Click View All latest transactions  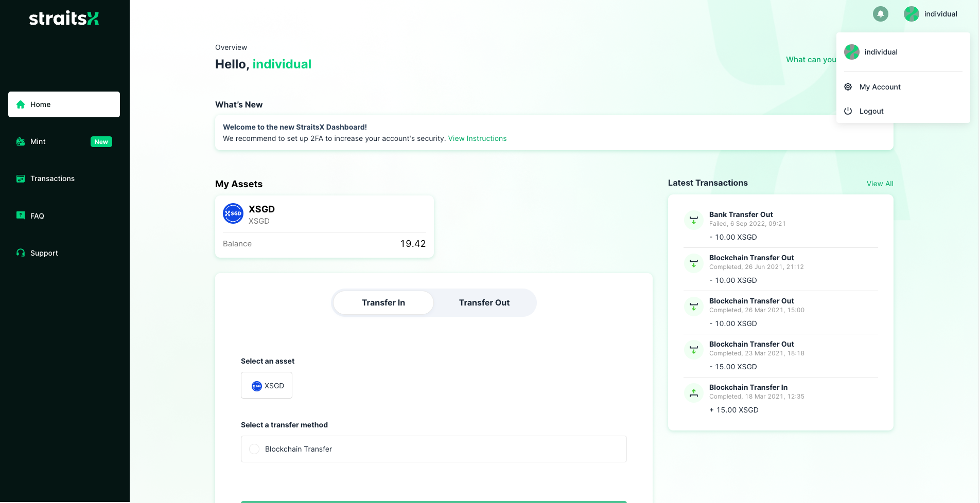(x=880, y=184)
